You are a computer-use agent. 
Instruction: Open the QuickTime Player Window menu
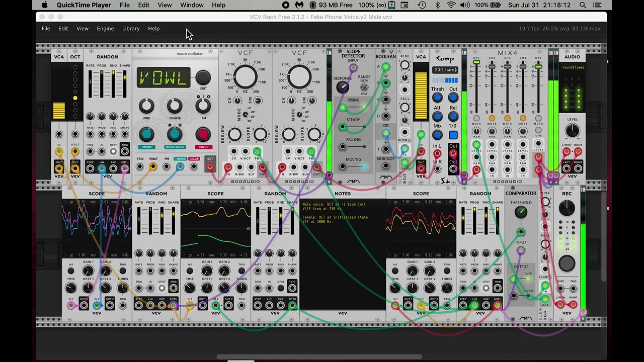192,5
